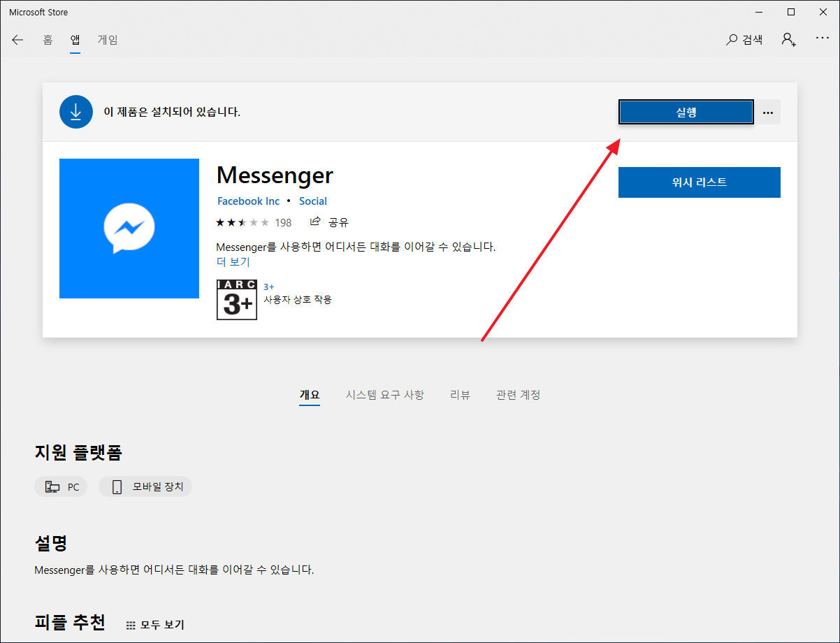
Task: Click the 피플 추천 heading
Action: [70, 621]
